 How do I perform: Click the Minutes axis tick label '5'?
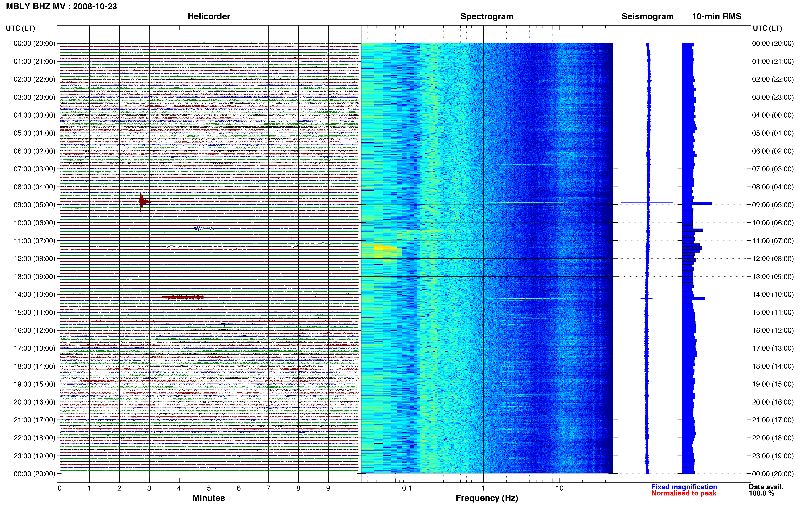(x=209, y=488)
